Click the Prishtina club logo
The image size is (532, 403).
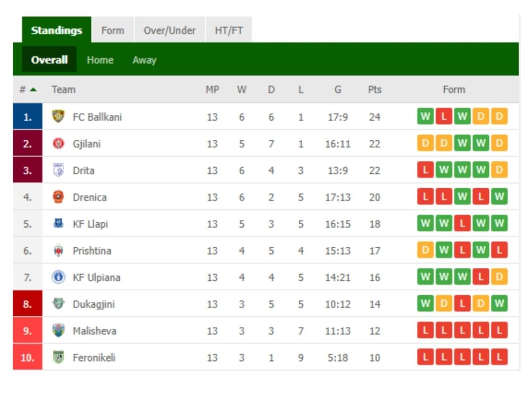(59, 250)
